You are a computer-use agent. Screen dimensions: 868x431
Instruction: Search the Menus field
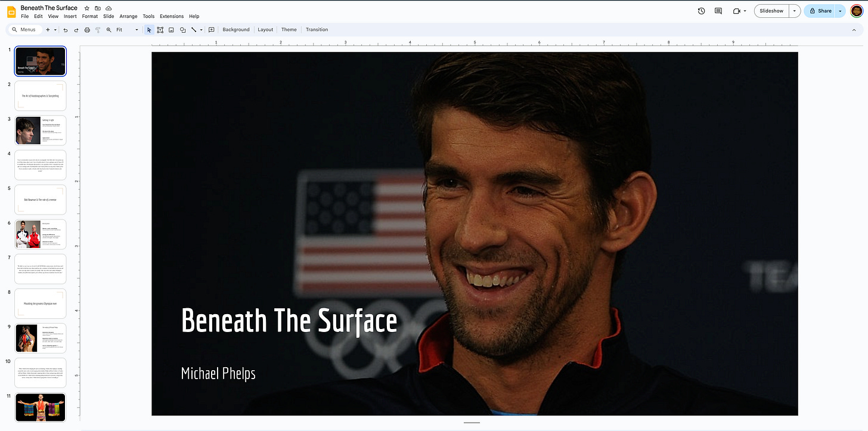click(x=24, y=30)
